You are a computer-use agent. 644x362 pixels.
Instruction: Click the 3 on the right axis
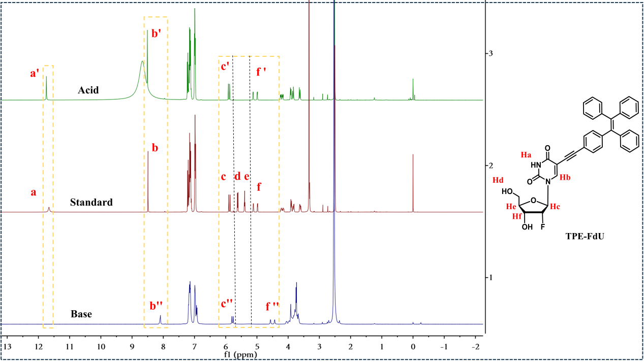click(492, 53)
